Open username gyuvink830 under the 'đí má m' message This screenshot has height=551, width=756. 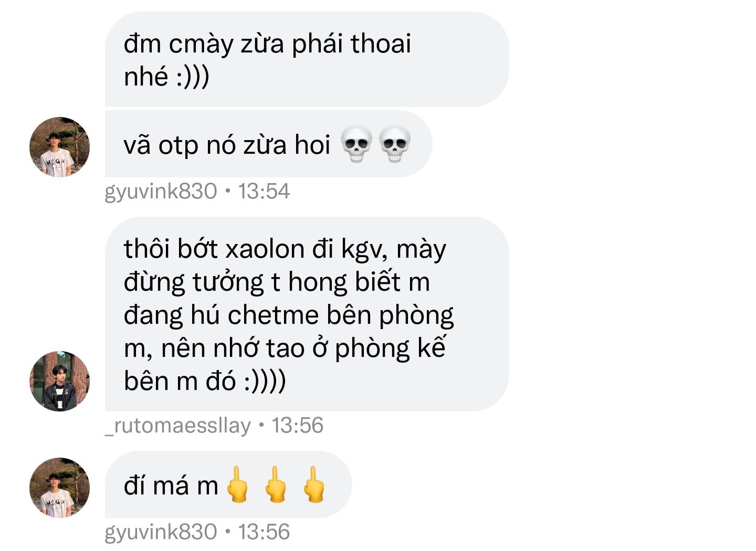161,532
